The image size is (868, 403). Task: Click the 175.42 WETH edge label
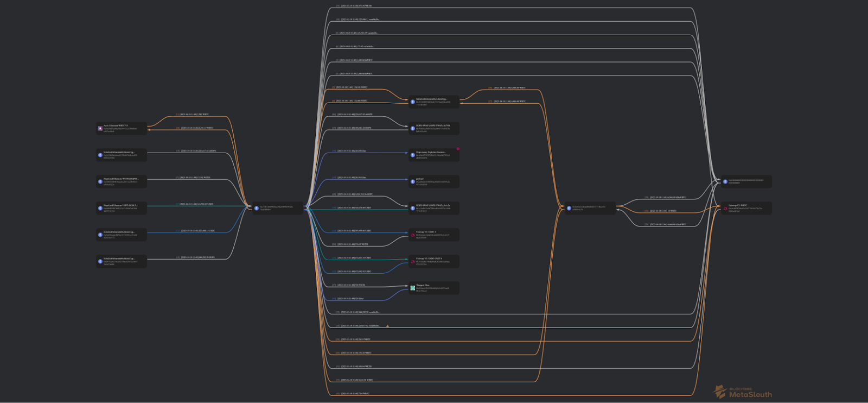coord(193,178)
